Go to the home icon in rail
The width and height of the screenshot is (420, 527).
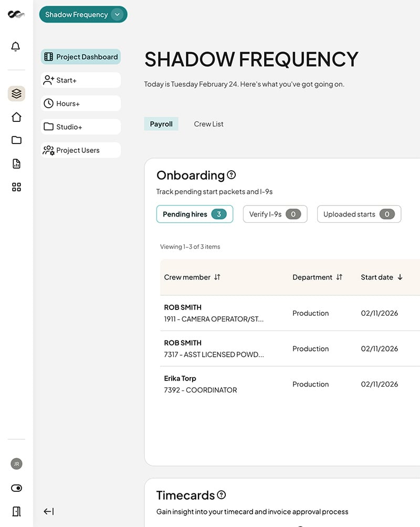tap(16, 117)
